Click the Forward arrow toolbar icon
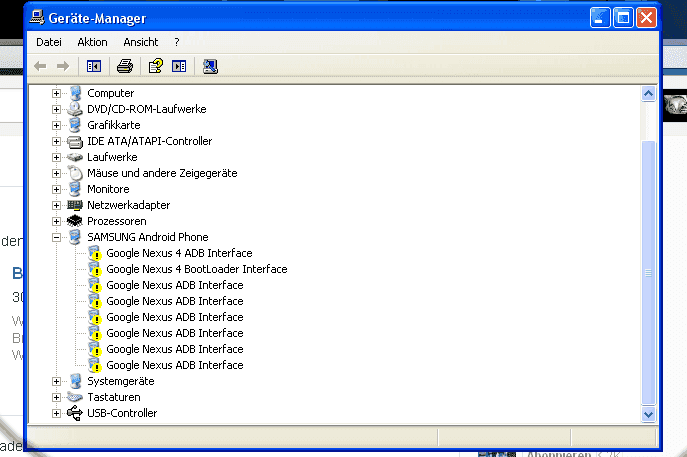 coord(63,66)
